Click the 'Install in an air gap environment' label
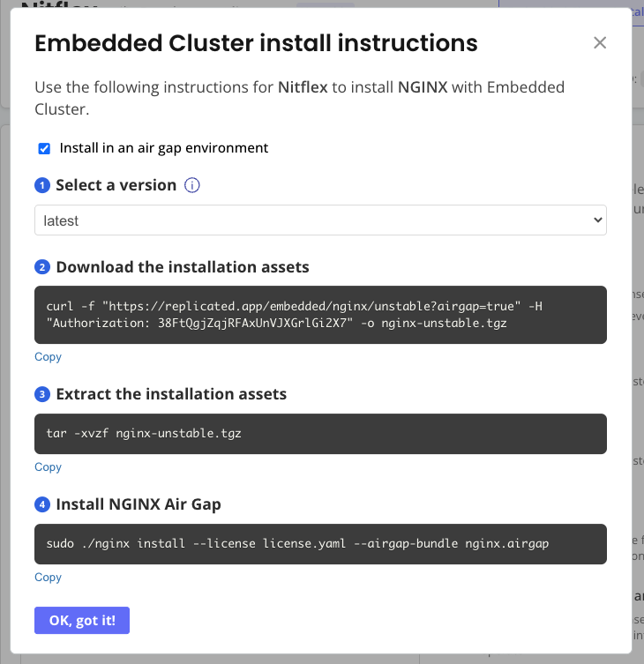This screenshot has height=664, width=644. coord(163,148)
